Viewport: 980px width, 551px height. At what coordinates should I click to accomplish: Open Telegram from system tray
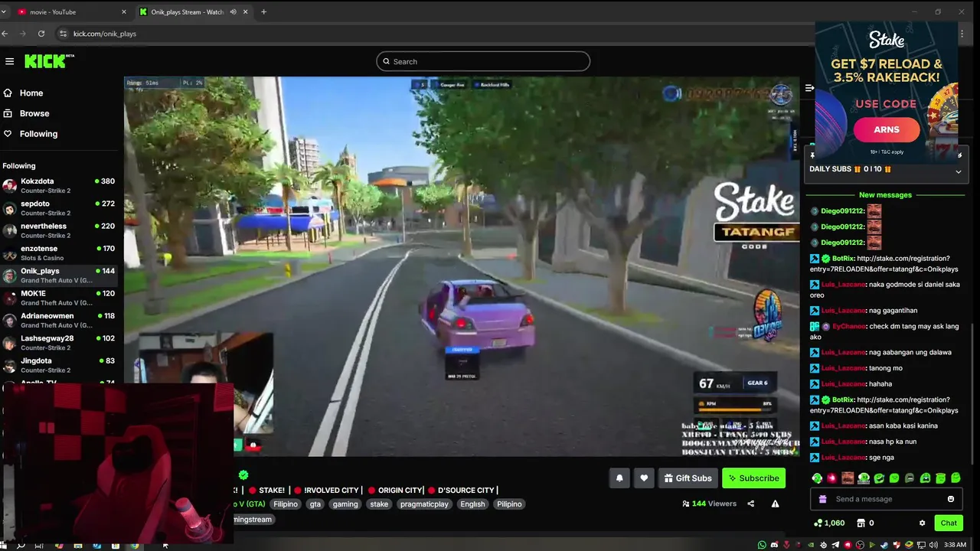point(836,545)
